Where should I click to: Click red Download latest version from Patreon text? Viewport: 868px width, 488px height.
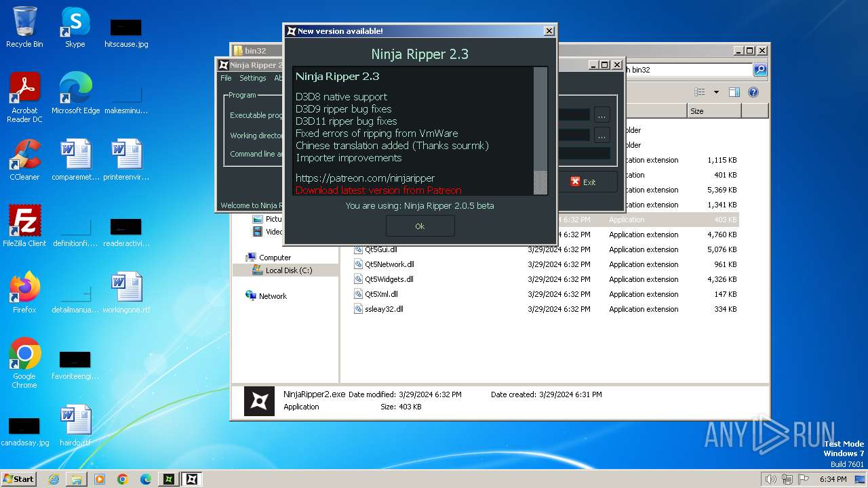coord(378,190)
